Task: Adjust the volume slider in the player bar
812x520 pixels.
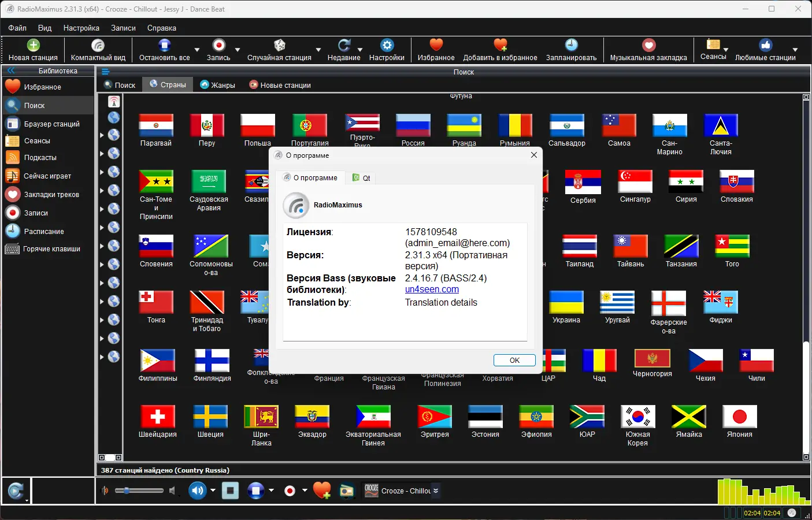Action: click(x=139, y=491)
